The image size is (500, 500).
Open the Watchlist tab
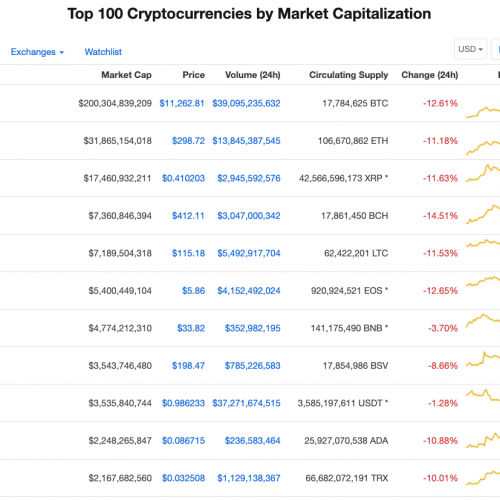point(103,52)
